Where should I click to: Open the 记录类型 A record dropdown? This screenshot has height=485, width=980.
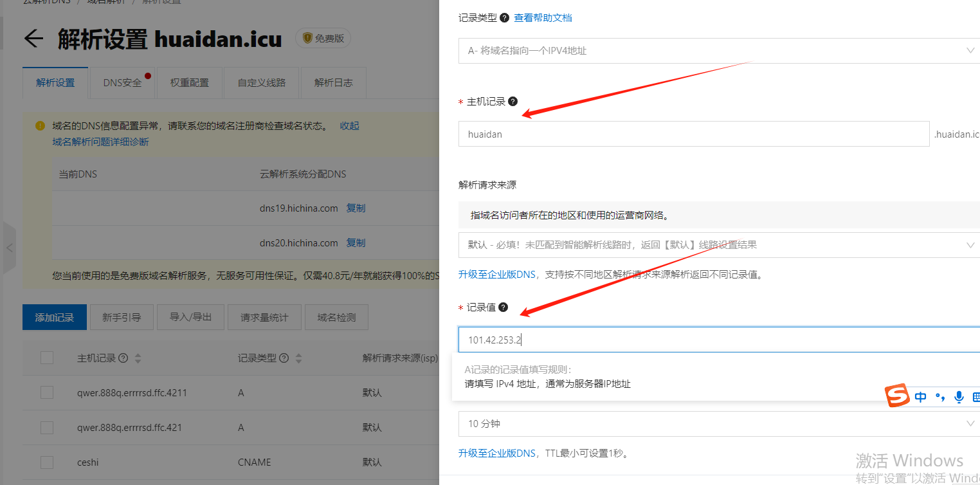click(719, 50)
